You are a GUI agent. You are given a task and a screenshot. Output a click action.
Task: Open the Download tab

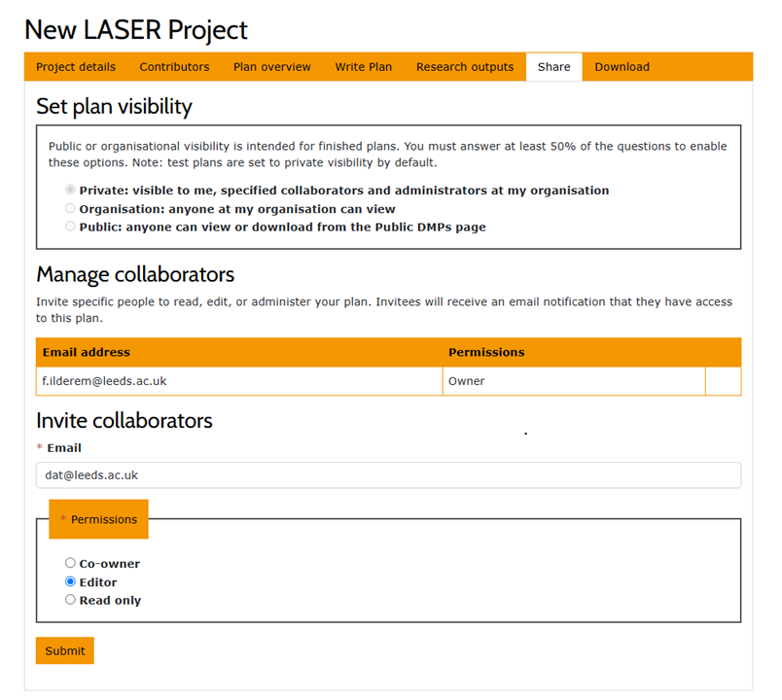pyautogui.click(x=622, y=67)
